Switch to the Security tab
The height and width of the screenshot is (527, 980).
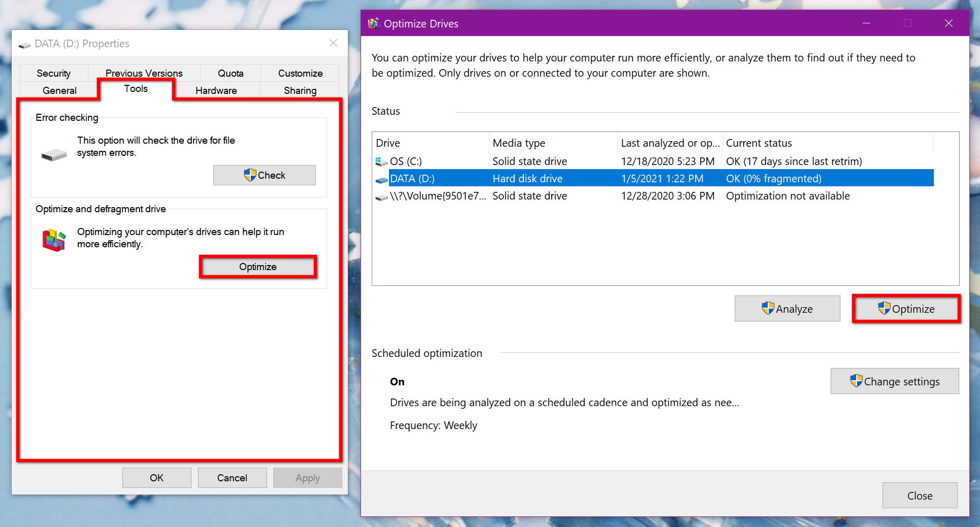[53, 73]
